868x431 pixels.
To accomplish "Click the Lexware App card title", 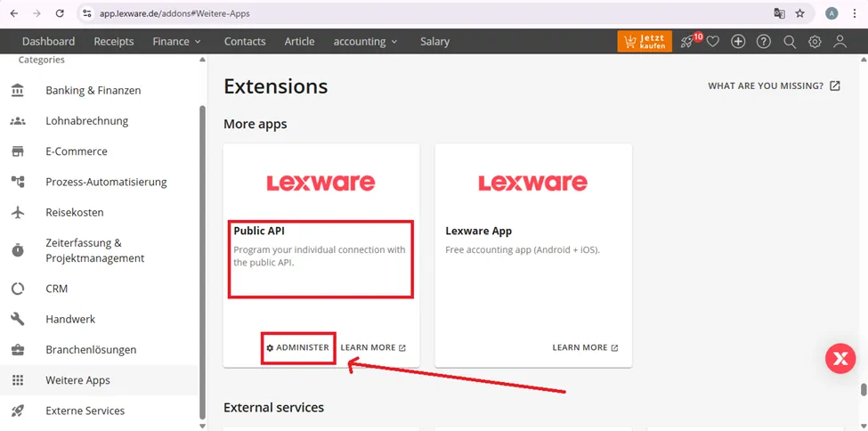I will tap(478, 231).
